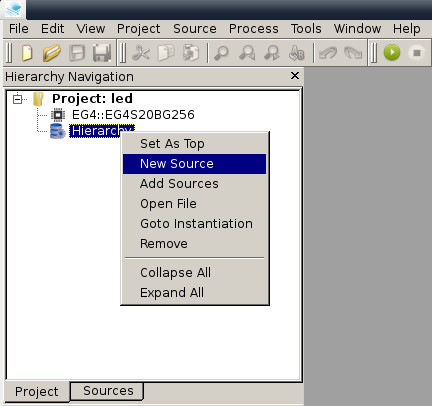432x406 pixels.
Task: Click the Save All floppy icon
Action: (x=102, y=53)
